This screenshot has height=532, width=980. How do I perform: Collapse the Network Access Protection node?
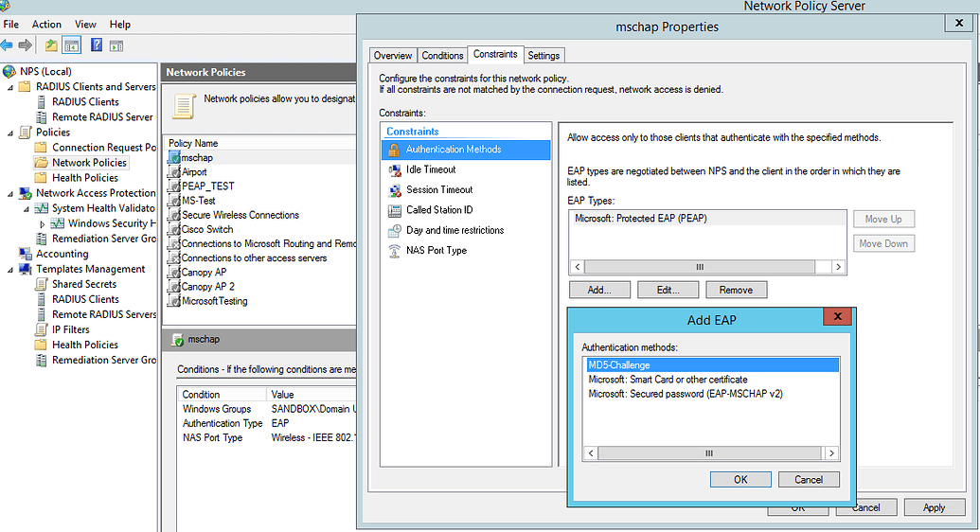10,194
